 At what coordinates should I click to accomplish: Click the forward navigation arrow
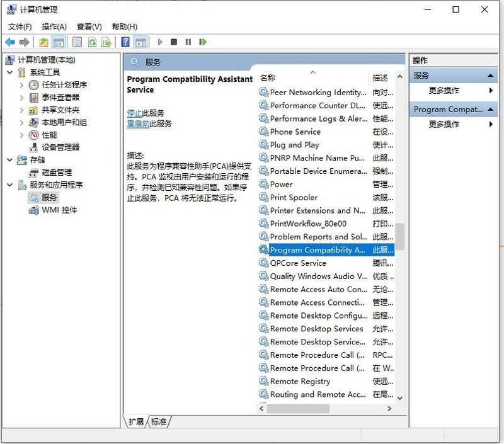[24, 42]
